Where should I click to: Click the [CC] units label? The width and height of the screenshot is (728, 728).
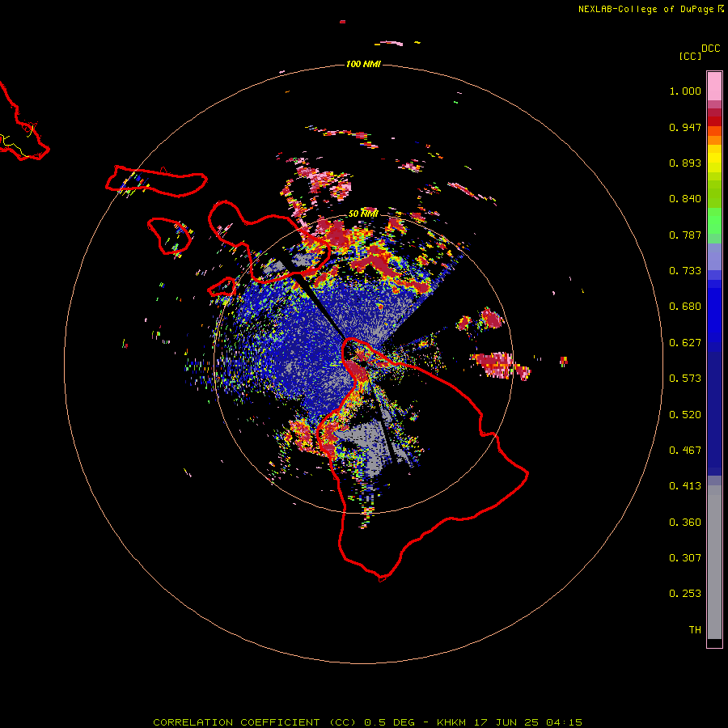[690, 56]
